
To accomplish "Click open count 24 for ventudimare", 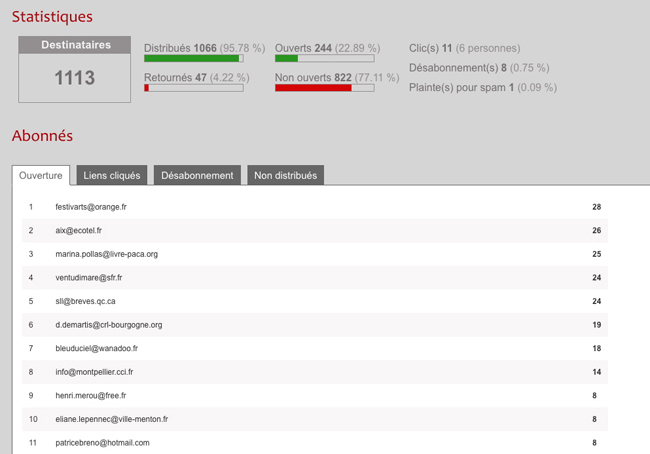I will [x=597, y=278].
